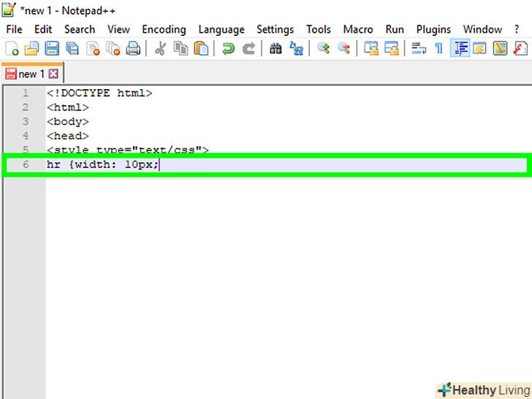Zoom in with the magnifier plus icon
Viewport: 532px width, 399px height.
323,48
